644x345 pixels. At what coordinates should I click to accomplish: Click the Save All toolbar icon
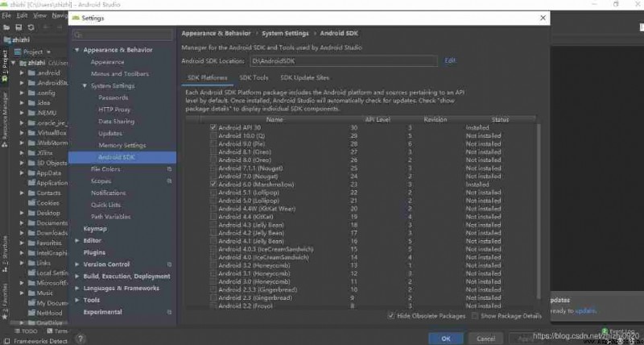click(x=19, y=27)
